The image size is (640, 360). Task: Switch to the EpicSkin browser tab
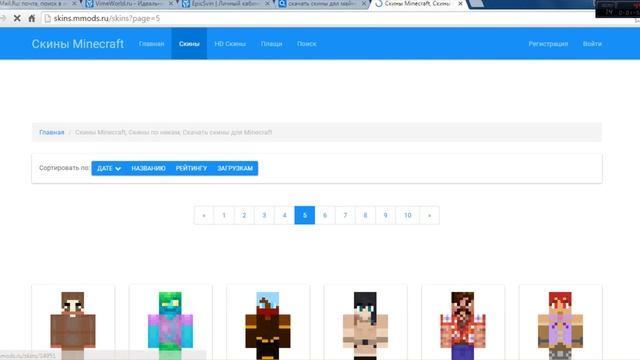[225, 4]
